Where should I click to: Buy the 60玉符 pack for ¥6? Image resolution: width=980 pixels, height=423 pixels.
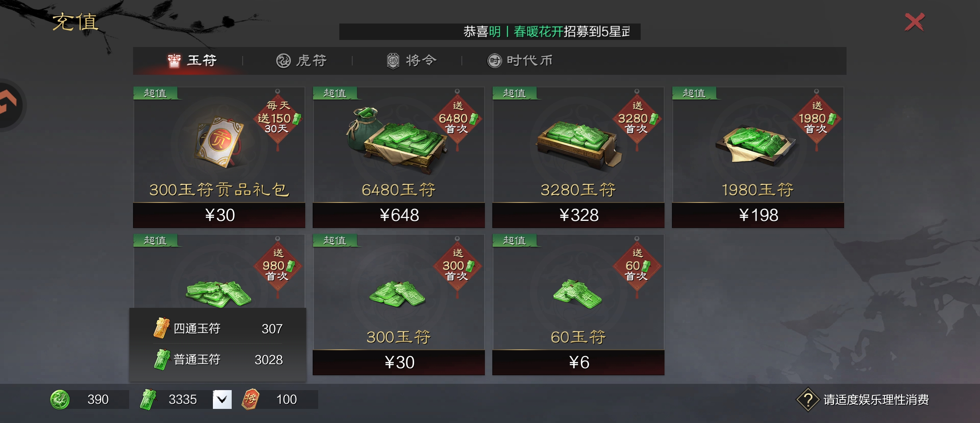tap(578, 362)
